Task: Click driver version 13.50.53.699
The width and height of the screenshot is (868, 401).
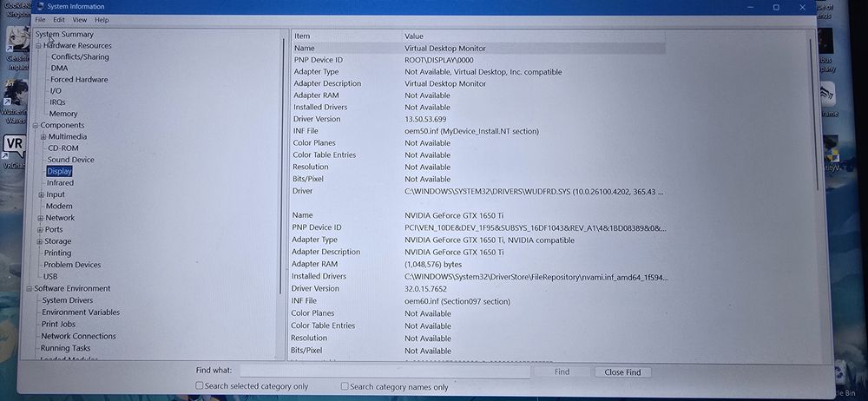Action: 425,119
